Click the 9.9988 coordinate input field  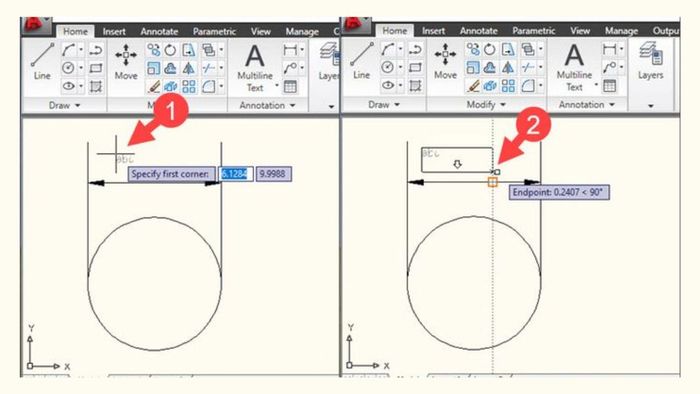tap(274, 174)
